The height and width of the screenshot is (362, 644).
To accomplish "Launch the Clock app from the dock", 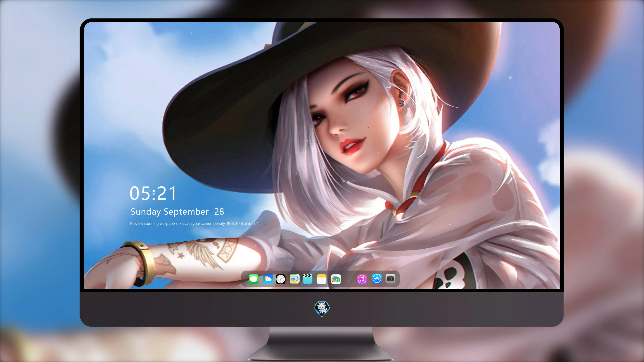I will click(281, 279).
